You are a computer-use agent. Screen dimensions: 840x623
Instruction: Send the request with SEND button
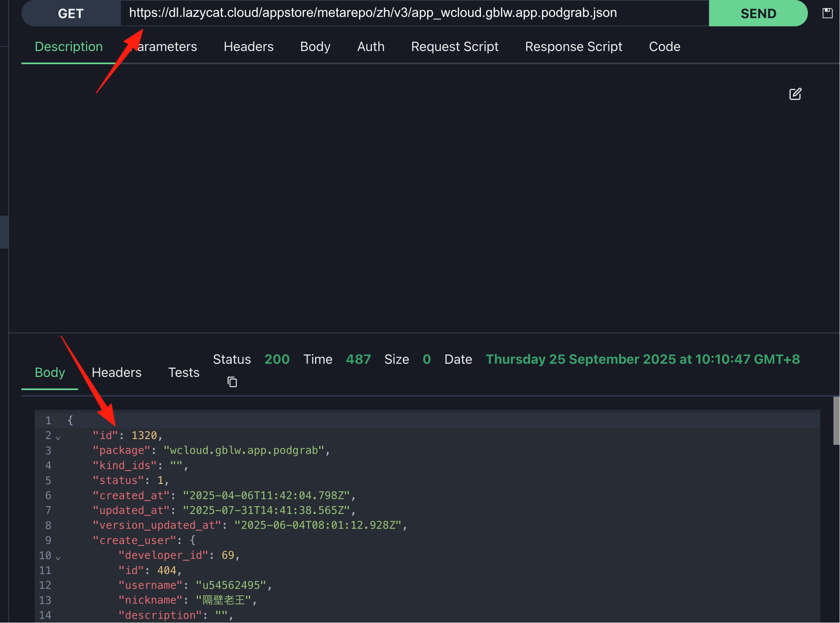(x=758, y=13)
